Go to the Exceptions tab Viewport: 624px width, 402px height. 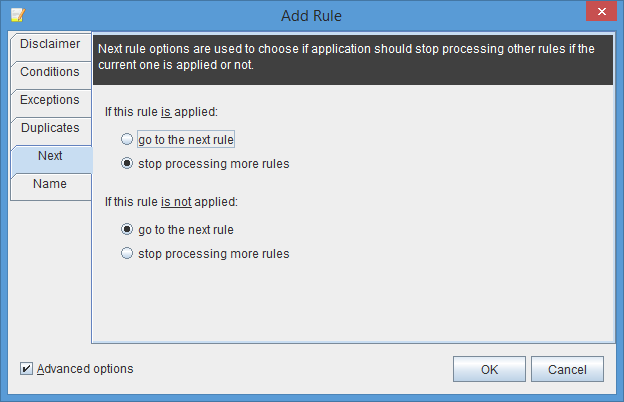tap(50, 100)
